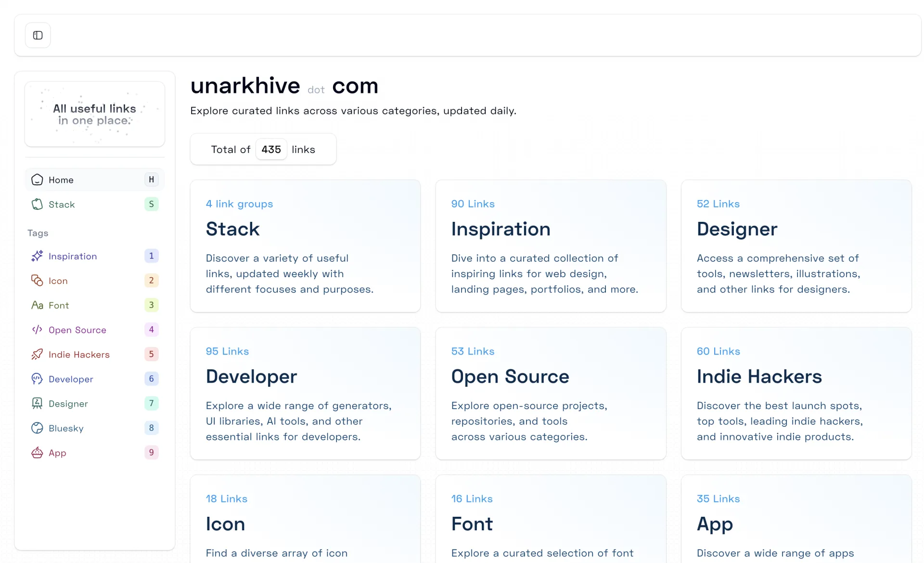924x563 pixels.
Task: Open the Inspiration card with 90 links
Action: click(551, 246)
